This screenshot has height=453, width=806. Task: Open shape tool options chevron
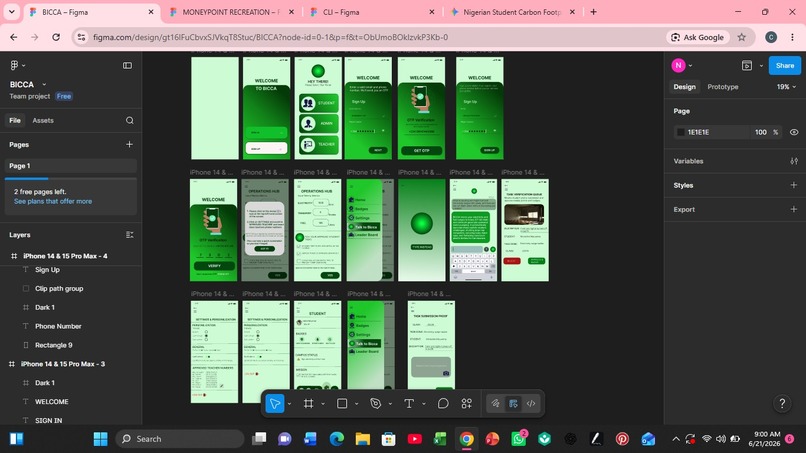pos(356,404)
